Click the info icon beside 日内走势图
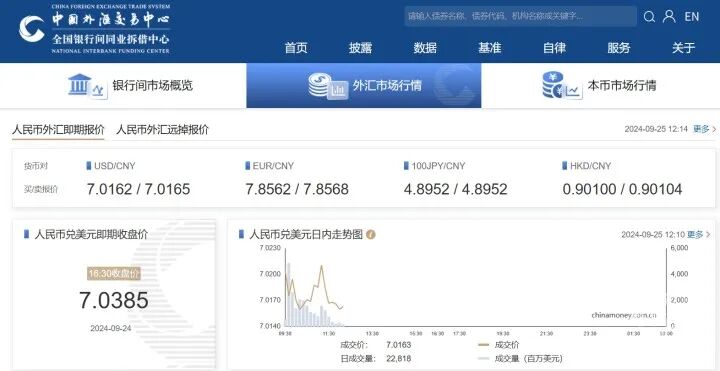This screenshot has height=371, width=720. coord(371,235)
